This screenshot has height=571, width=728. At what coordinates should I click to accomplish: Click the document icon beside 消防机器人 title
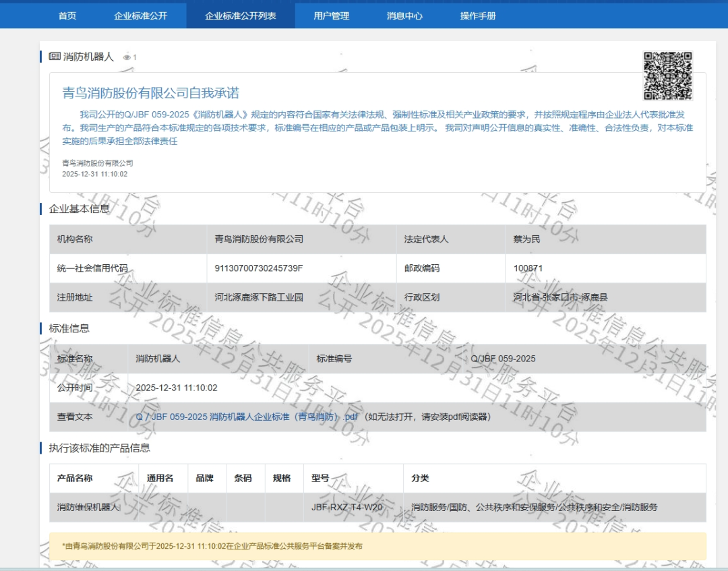(55, 56)
